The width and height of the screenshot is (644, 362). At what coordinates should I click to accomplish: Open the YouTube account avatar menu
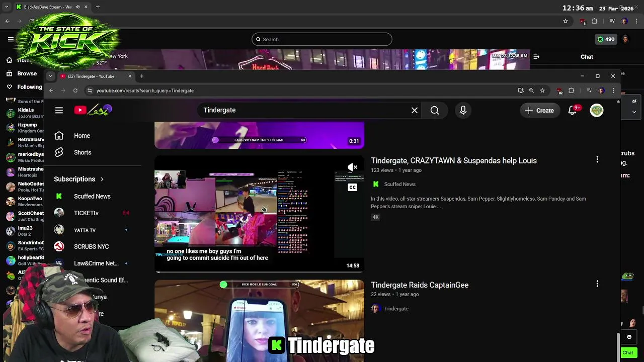click(x=597, y=110)
